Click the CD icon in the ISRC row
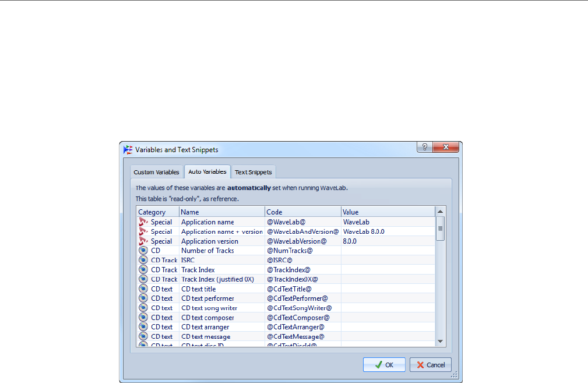Screen dimensions: 588x383 [x=143, y=260]
